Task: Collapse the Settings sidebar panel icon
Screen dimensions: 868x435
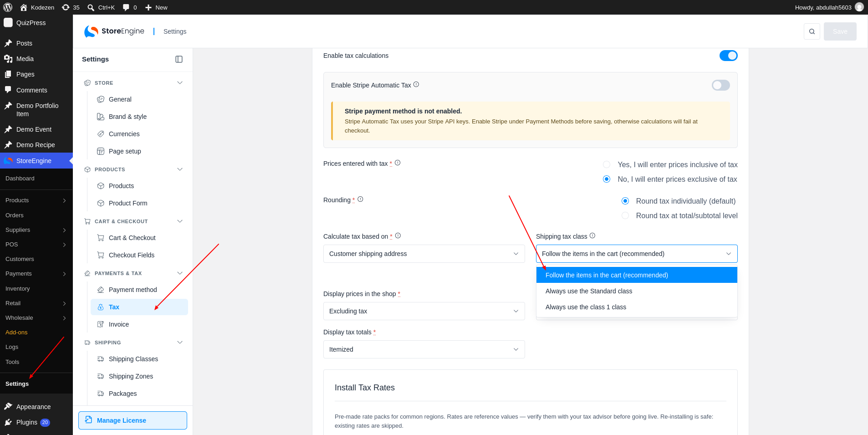Action: click(x=179, y=59)
